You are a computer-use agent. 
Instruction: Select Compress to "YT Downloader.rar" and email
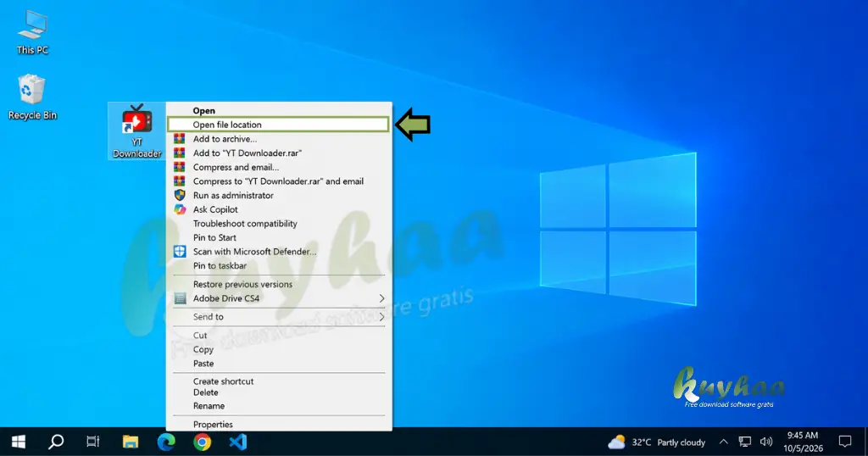click(x=278, y=181)
